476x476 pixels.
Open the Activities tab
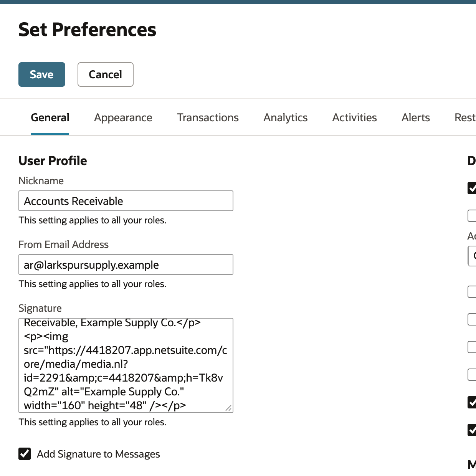354,117
